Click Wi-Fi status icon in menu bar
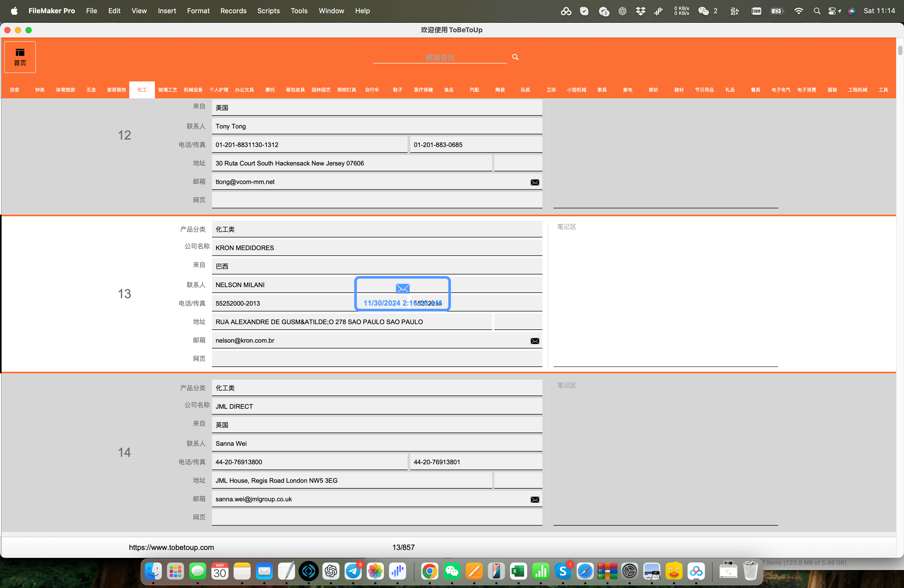This screenshot has height=588, width=904. point(799,11)
